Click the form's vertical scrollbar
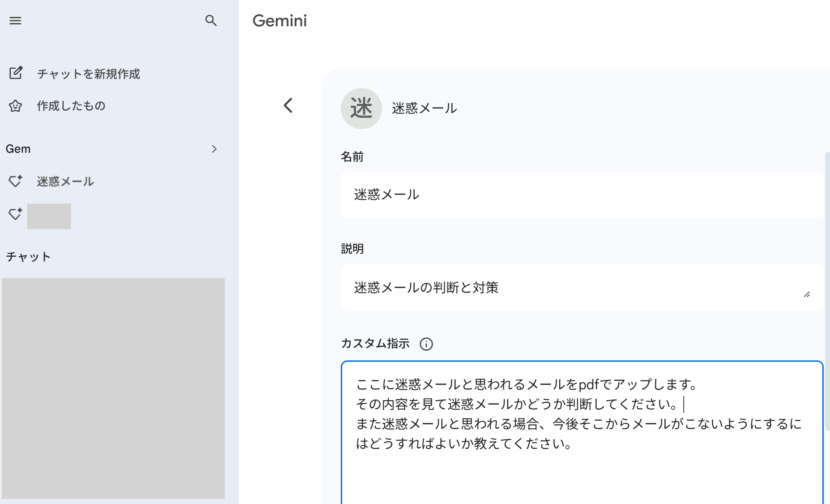This screenshot has height=504, width=830. coord(827,292)
